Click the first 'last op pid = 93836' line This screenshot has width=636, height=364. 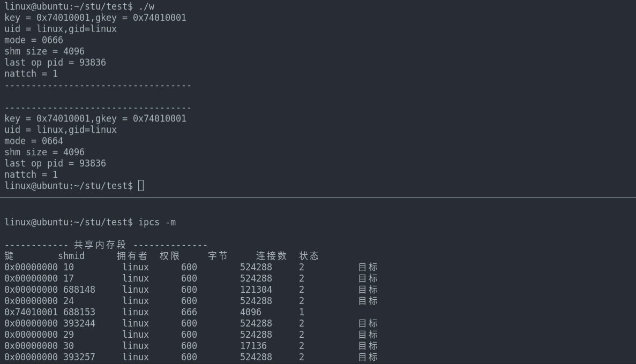coord(55,63)
